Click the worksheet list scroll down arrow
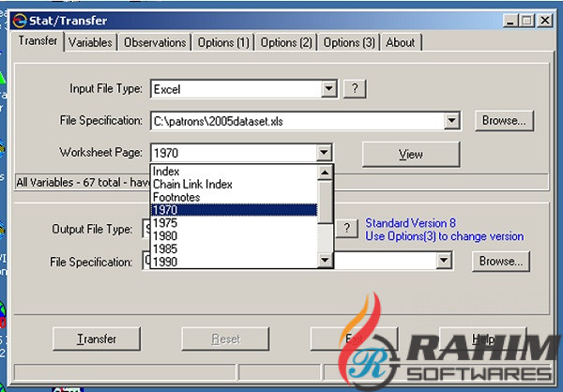Viewport: 563px width, 392px height. [325, 260]
